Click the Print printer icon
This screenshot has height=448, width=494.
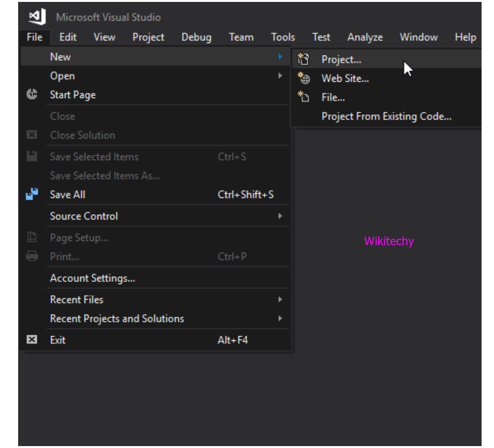click(x=32, y=257)
